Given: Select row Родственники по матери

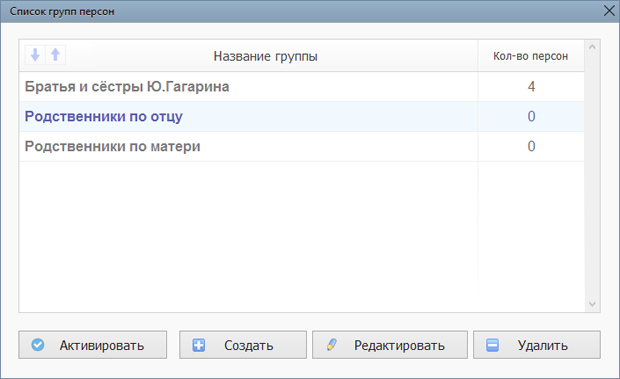Looking at the screenshot, I should (x=302, y=147).
